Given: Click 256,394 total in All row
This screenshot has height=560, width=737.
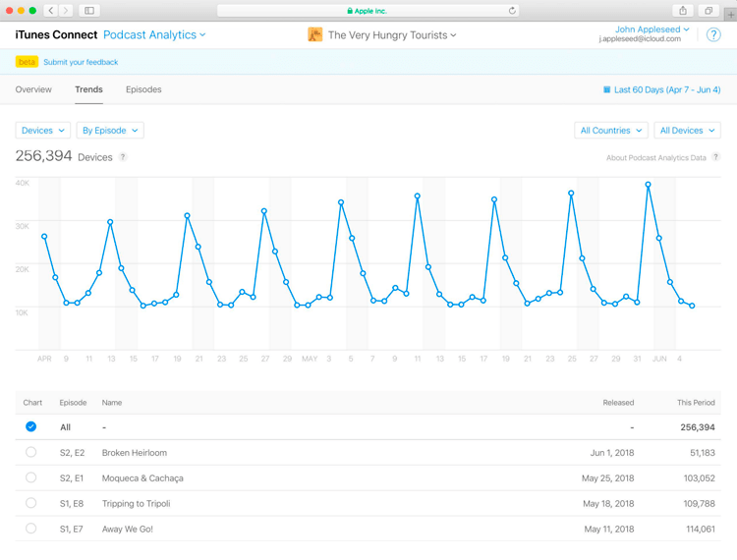Looking at the screenshot, I should [698, 427].
